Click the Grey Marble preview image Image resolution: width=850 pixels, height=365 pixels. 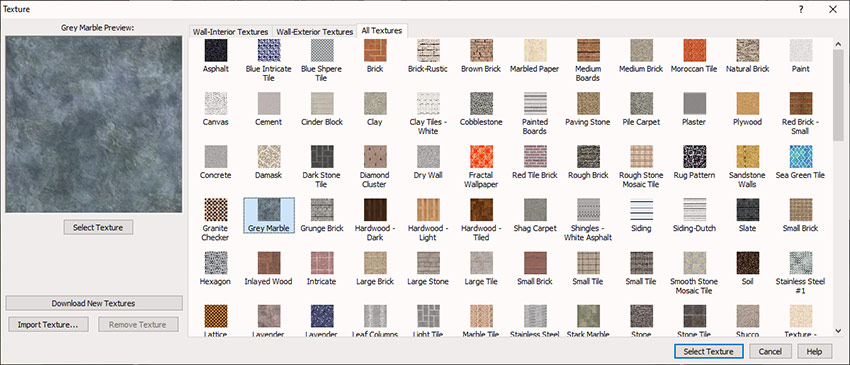94,124
